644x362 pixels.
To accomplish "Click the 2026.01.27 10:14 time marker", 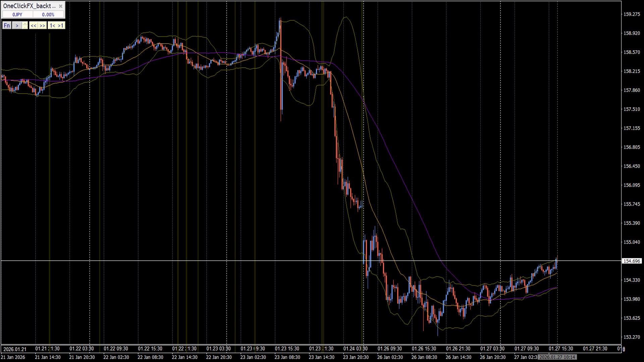I will tap(557, 357).
